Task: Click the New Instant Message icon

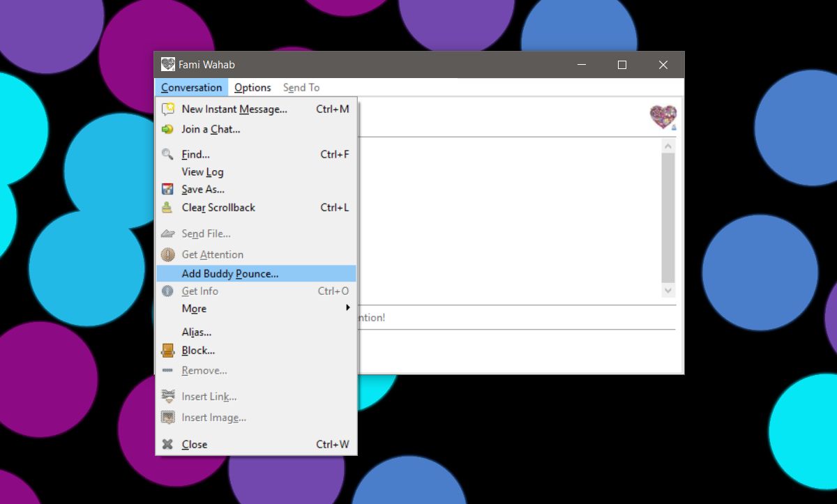Action: pyautogui.click(x=168, y=109)
